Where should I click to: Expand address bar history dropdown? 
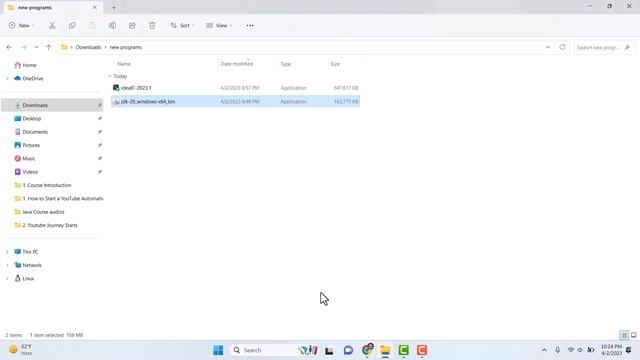click(548, 47)
